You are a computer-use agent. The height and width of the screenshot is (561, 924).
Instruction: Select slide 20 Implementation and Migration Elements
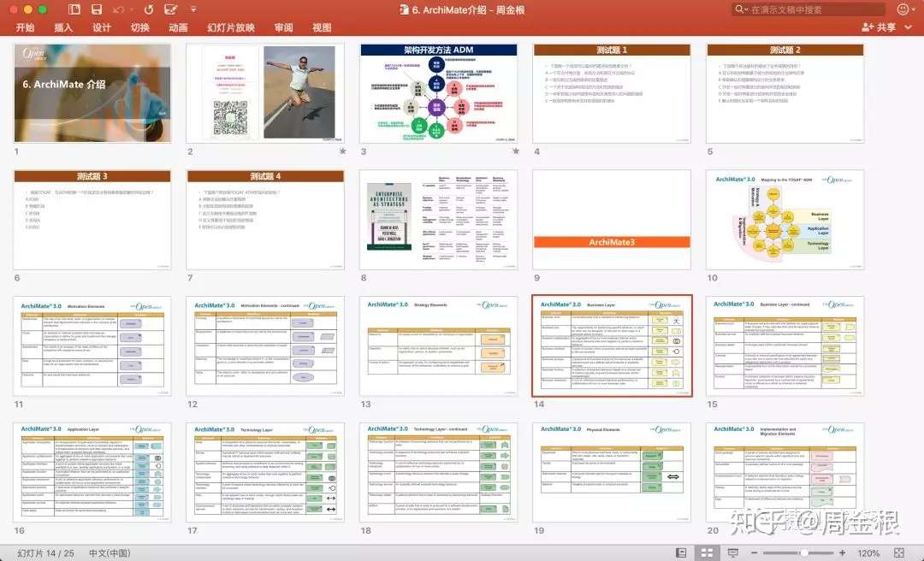point(785,472)
